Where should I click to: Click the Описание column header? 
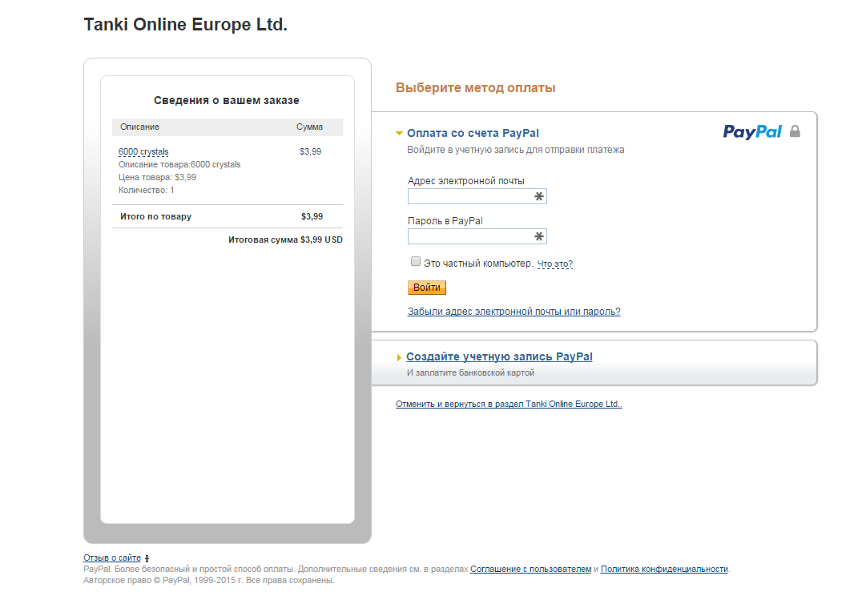pyautogui.click(x=139, y=127)
